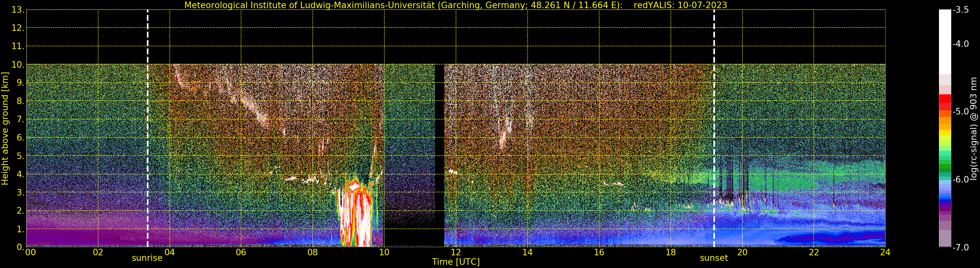This screenshot has height=268, width=980.
Task: Click the 'sunrise' label below the axis
Action: tap(147, 258)
